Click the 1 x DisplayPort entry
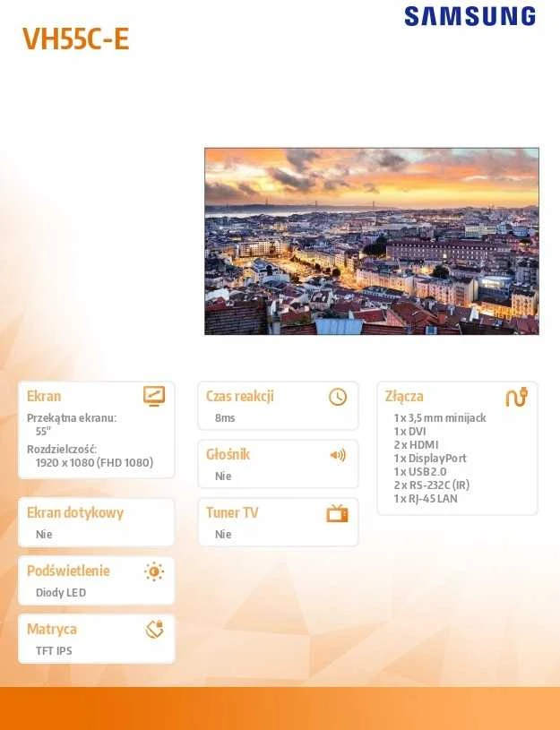Viewport: 560px width, 730px height. pyautogui.click(x=430, y=458)
